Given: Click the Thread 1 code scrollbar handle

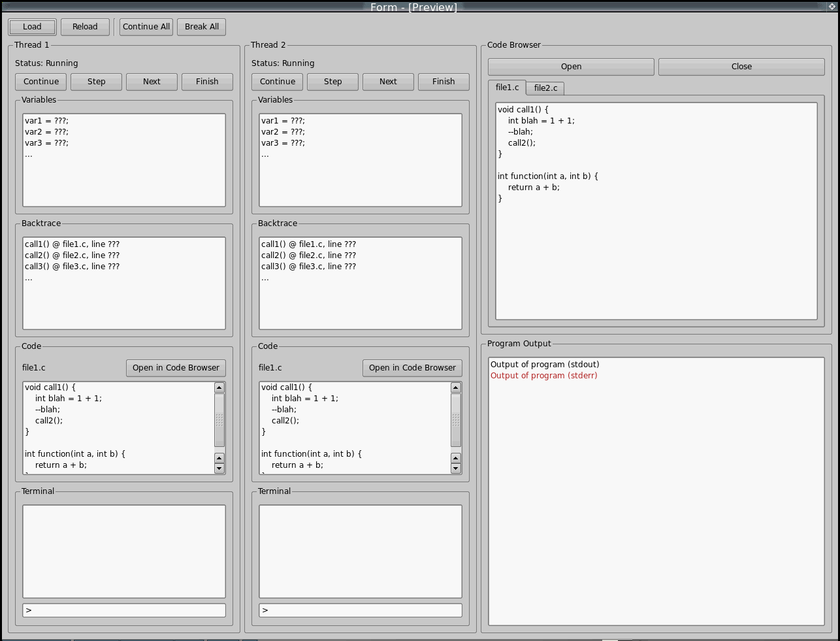Looking at the screenshot, I should tap(219, 419).
